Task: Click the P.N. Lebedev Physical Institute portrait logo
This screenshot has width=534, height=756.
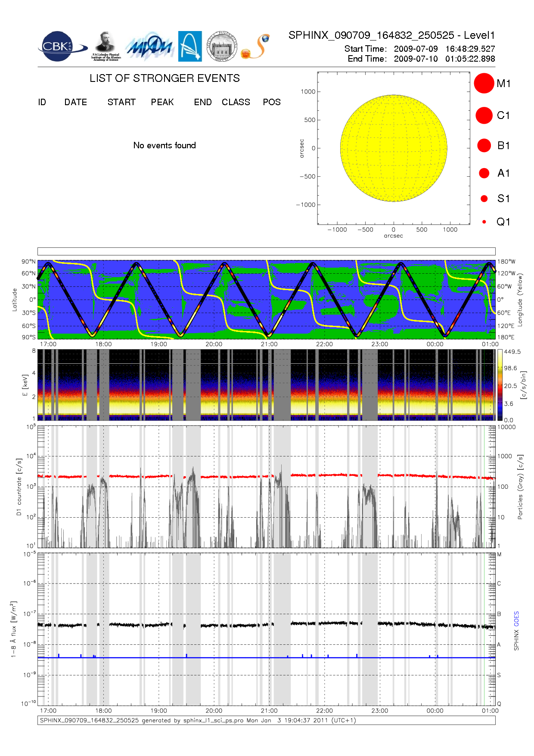Action: [106, 46]
